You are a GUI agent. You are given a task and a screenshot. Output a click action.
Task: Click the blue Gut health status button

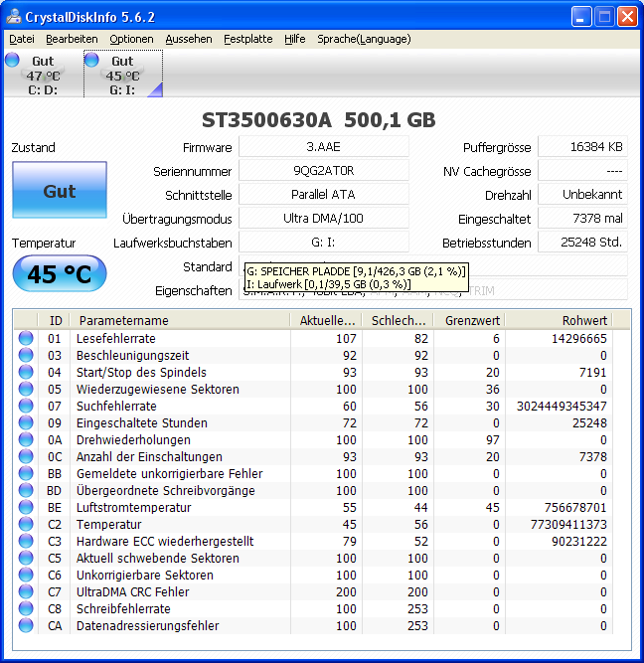tap(60, 190)
